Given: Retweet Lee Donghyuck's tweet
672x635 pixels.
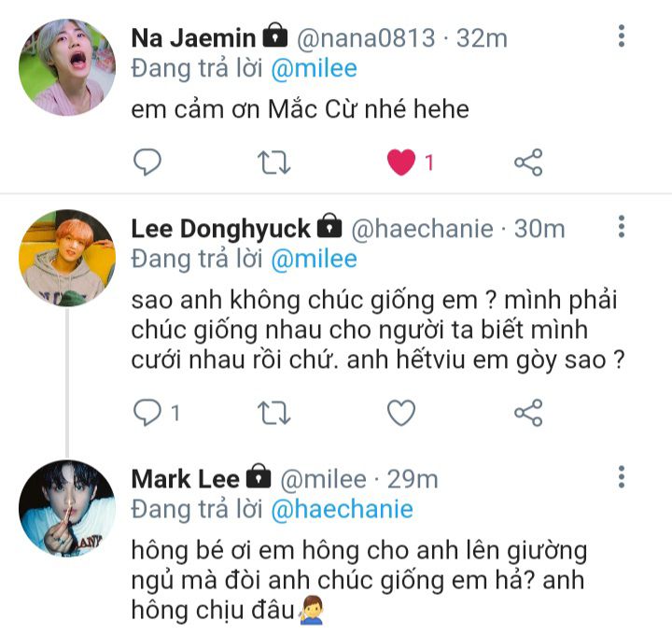Looking at the screenshot, I should coord(273,412).
